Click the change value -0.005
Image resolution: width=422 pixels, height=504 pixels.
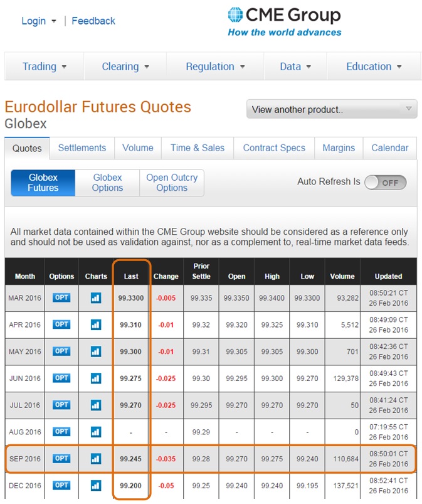click(166, 298)
